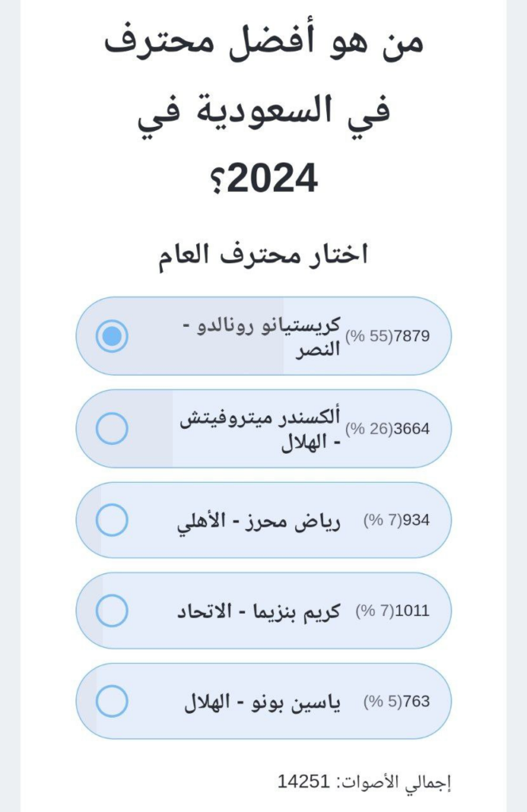Select the Aleksandar Mitrović radio button
527x812 pixels.
(x=112, y=428)
